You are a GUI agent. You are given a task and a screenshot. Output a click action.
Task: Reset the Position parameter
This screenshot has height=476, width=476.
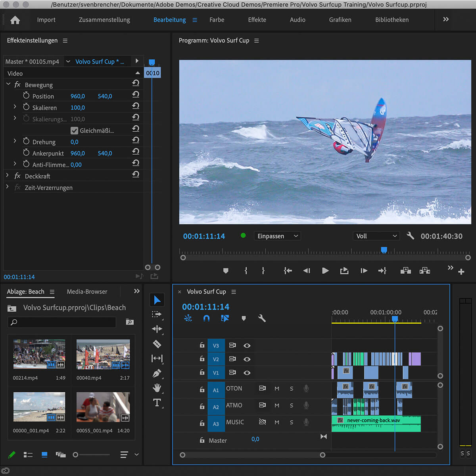click(x=136, y=94)
